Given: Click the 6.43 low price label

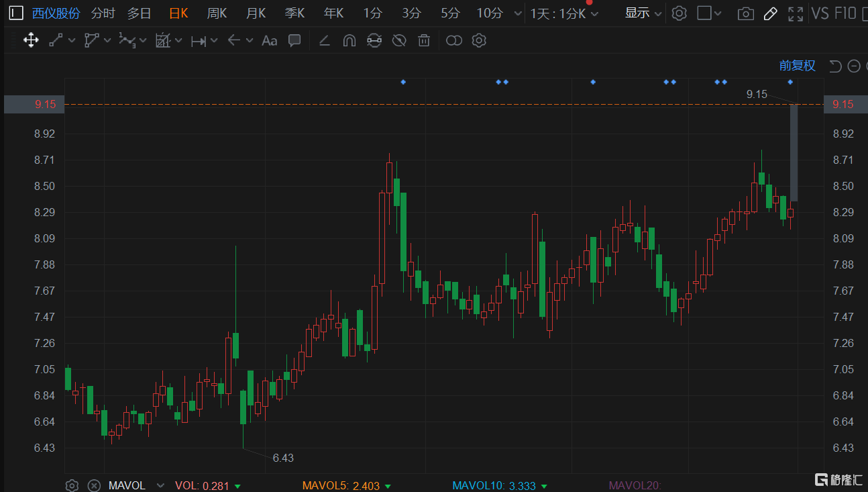Looking at the screenshot, I should tap(283, 458).
